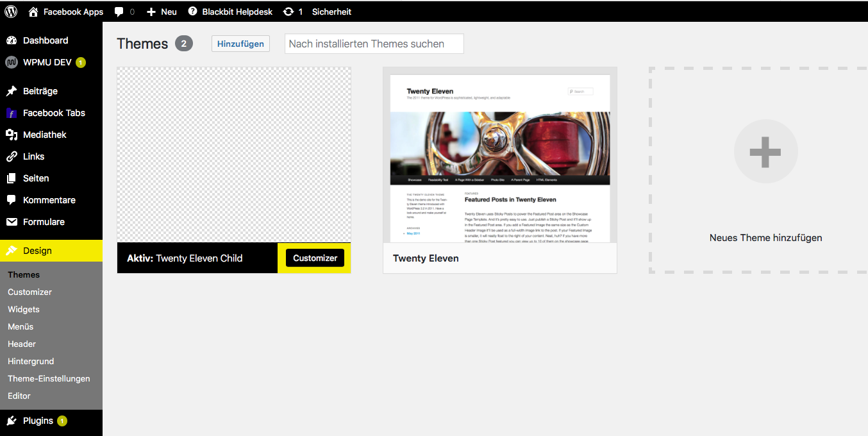Click the plus icon next to Neu
The image size is (868, 436).
click(151, 12)
